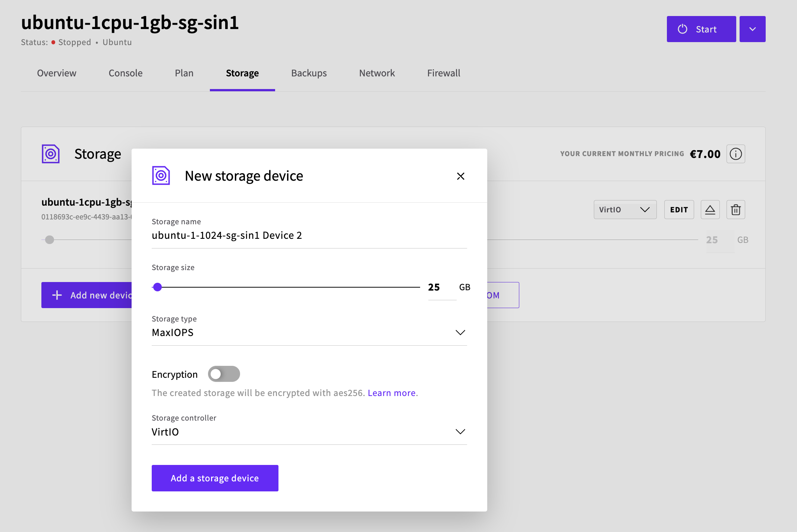Click Add a storage device button

215,478
